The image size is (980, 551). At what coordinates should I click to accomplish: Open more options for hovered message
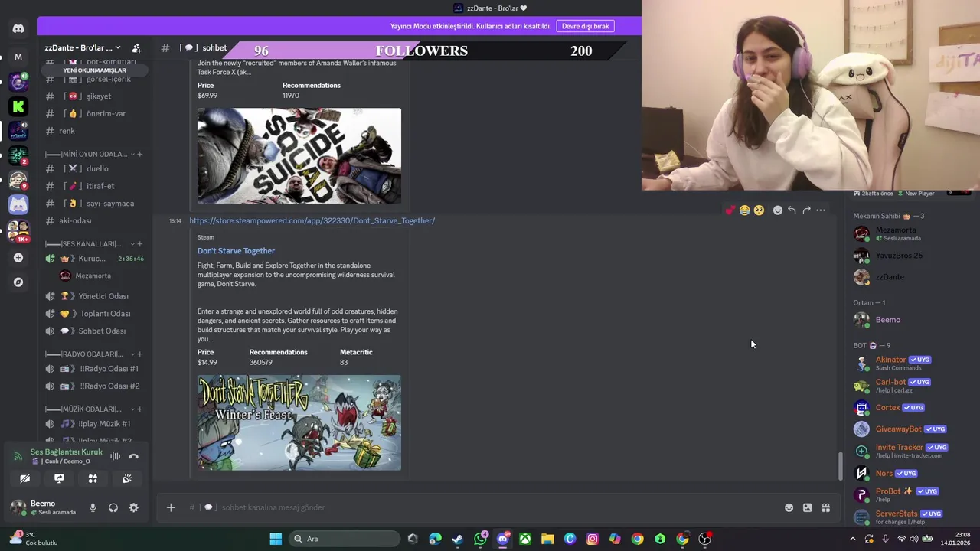(x=821, y=210)
